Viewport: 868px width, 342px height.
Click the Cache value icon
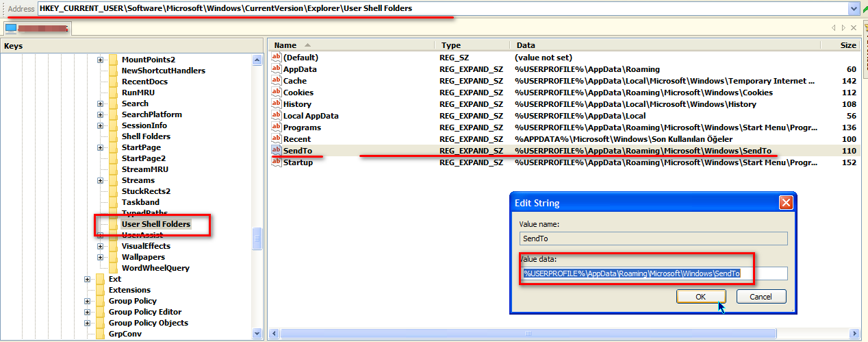277,81
